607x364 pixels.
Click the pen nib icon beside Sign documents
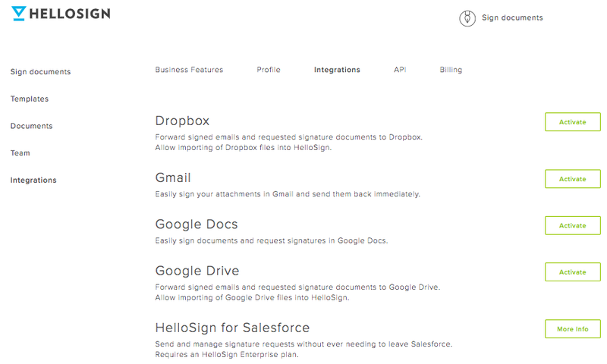(x=467, y=18)
